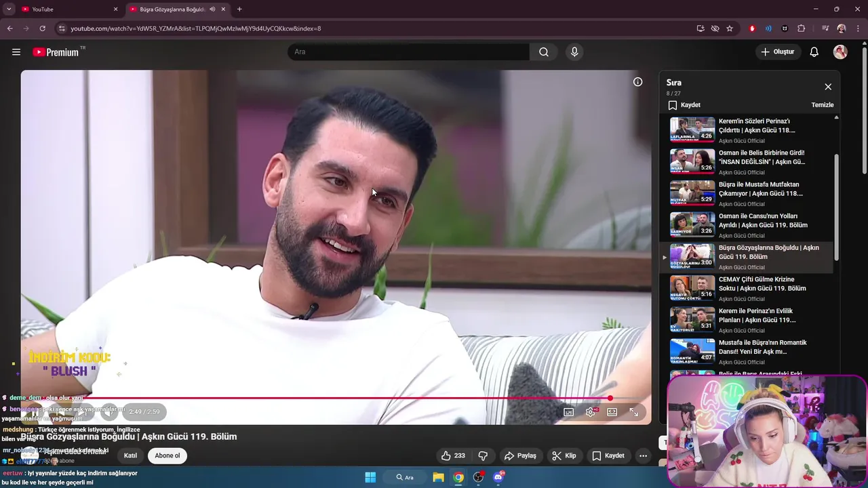Screen dimensions: 868x488
Task: Open a new browser tab
Action: point(239,9)
